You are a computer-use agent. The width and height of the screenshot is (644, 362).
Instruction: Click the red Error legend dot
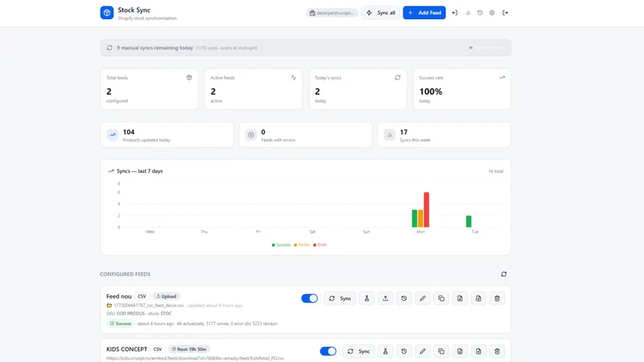[315, 245]
